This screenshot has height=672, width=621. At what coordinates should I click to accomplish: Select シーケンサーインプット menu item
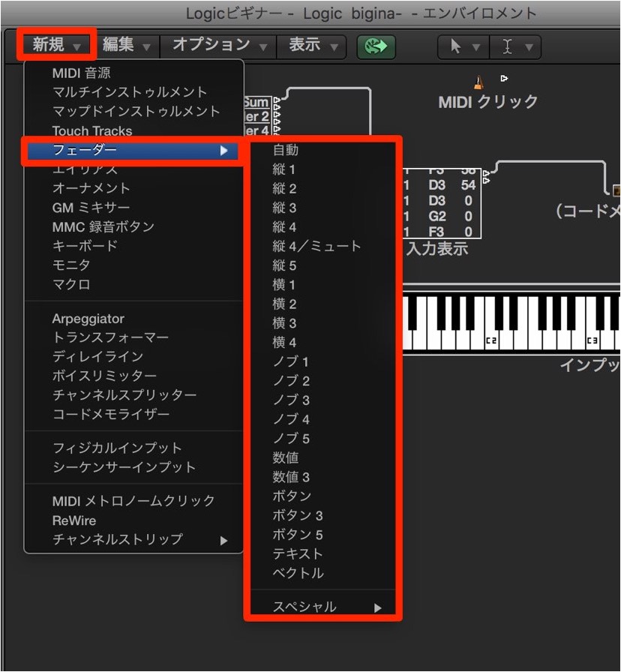[133, 467]
